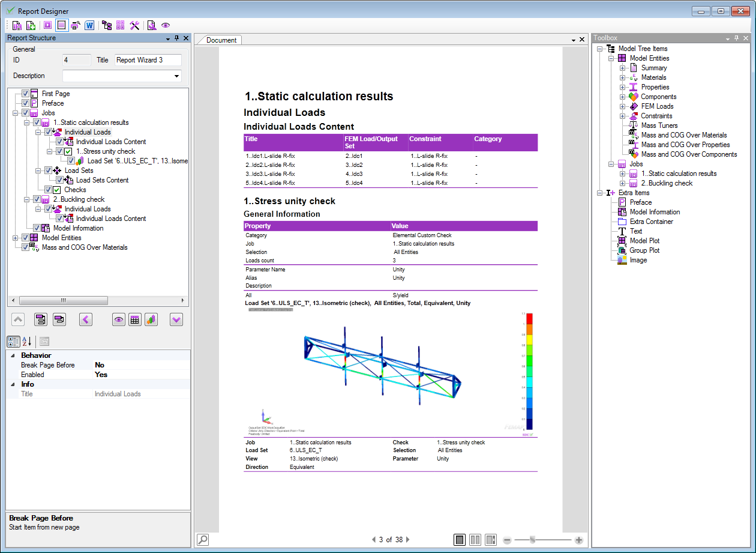
Task: Collapse 1..Static calculation results in Report Structure
Action: click(x=27, y=122)
